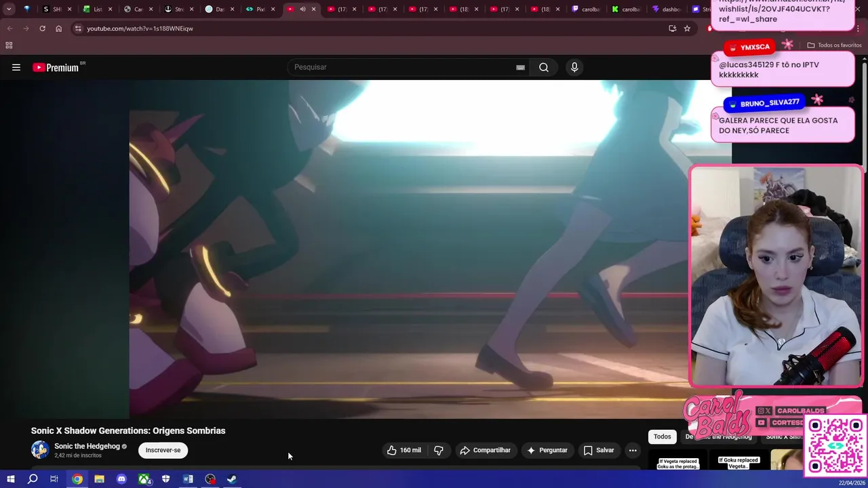Open Windows taskbar search

(x=33, y=479)
